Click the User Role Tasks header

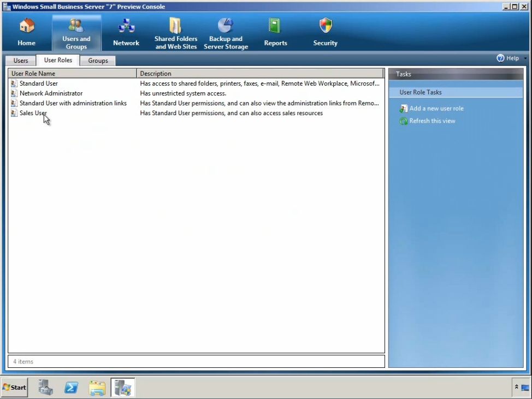pos(456,92)
